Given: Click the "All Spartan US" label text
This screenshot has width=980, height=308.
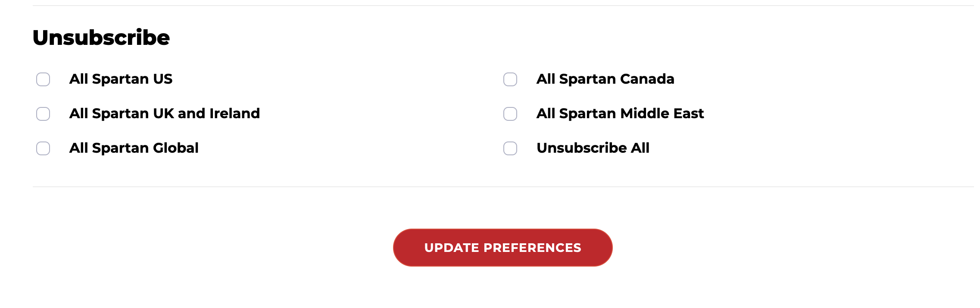Looking at the screenshot, I should pos(121,79).
